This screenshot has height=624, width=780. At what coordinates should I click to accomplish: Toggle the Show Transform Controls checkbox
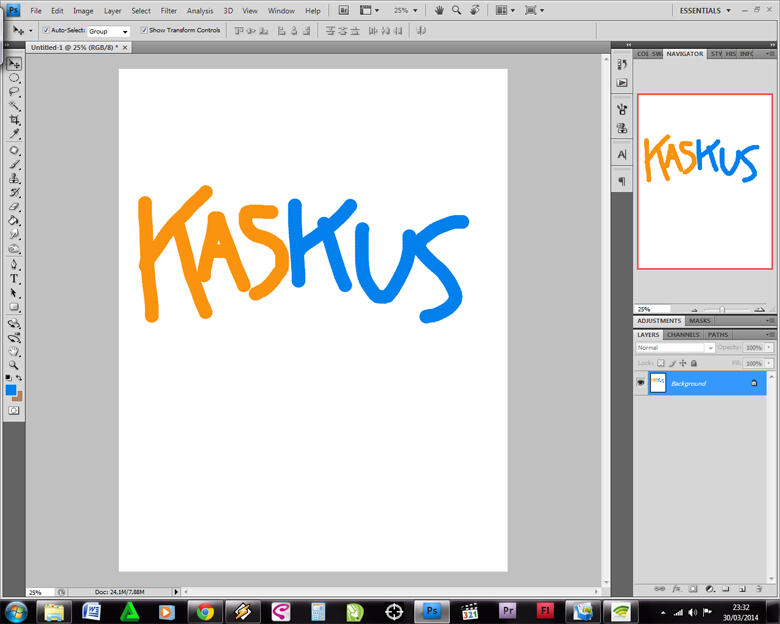(x=144, y=30)
